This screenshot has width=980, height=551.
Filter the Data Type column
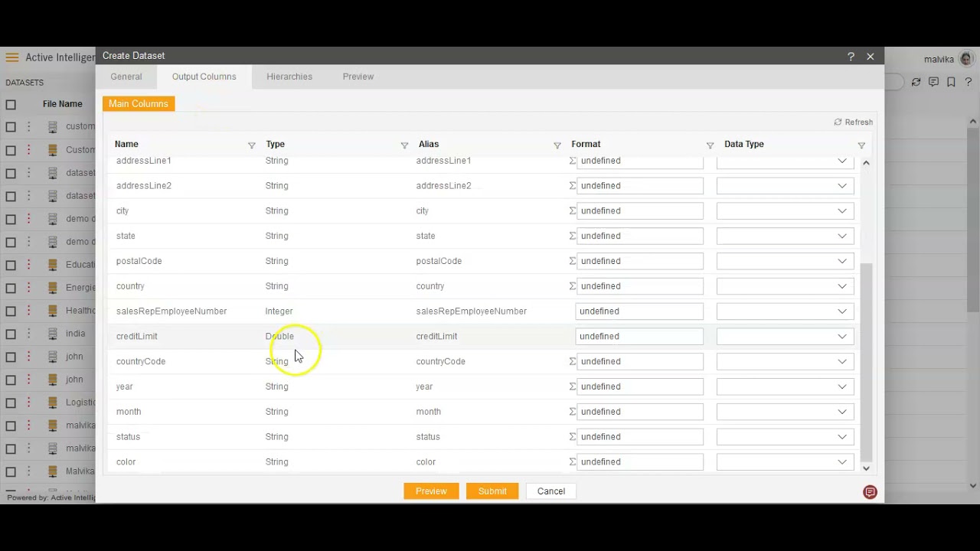point(861,145)
